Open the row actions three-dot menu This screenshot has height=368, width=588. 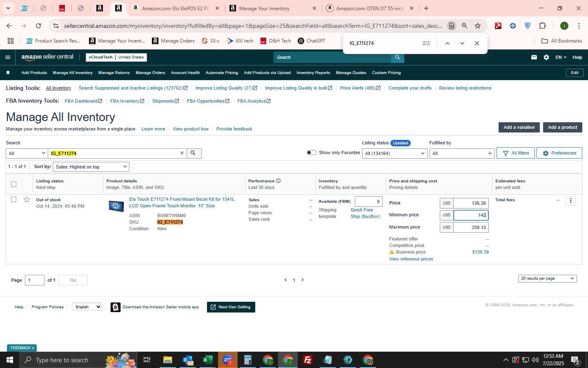[x=571, y=201]
